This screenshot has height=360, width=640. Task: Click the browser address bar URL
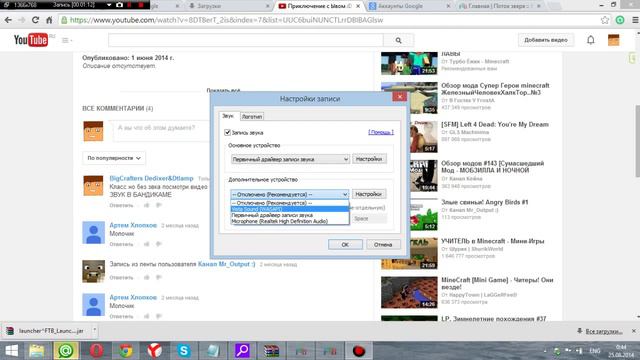227,20
